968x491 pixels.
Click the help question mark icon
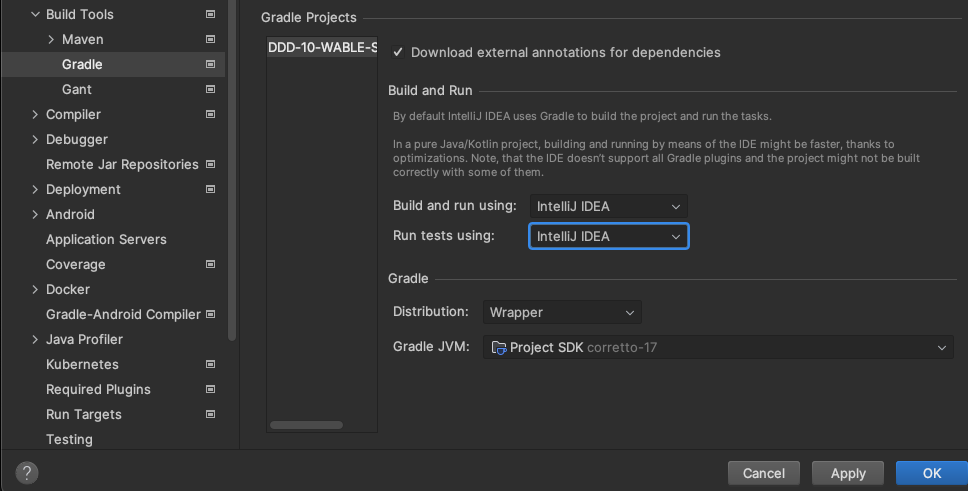(x=27, y=473)
